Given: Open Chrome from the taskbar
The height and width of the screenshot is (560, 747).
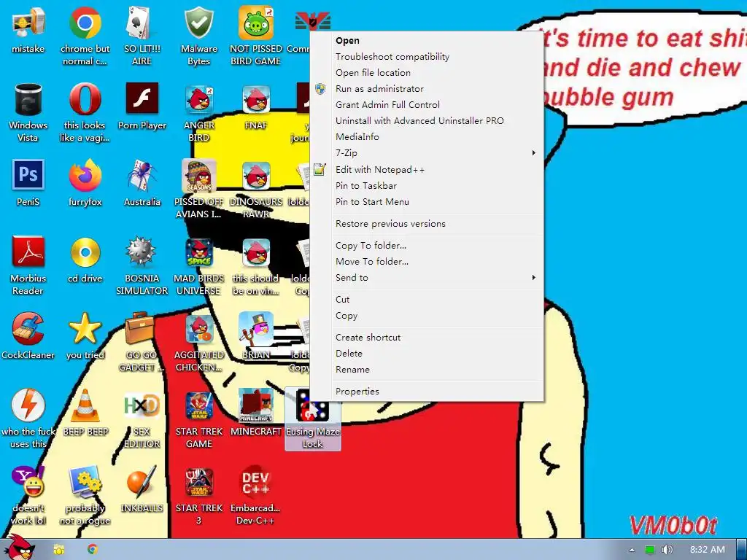Looking at the screenshot, I should click(93, 550).
